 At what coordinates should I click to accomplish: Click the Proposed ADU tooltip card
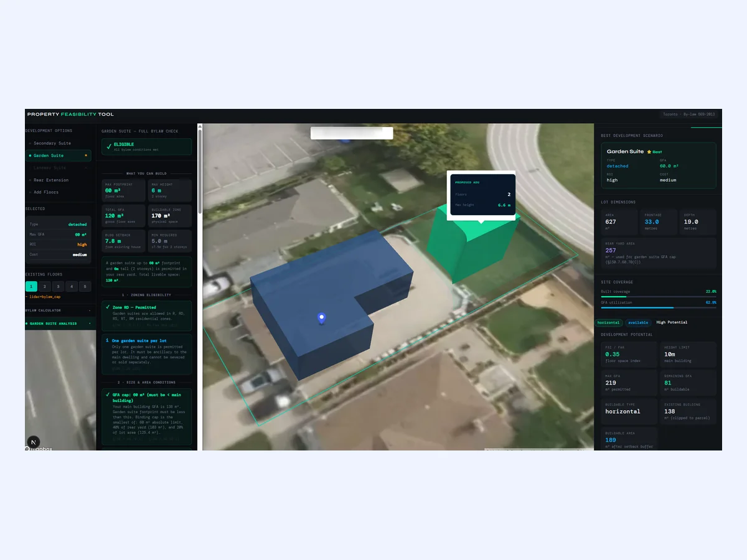[482, 195]
